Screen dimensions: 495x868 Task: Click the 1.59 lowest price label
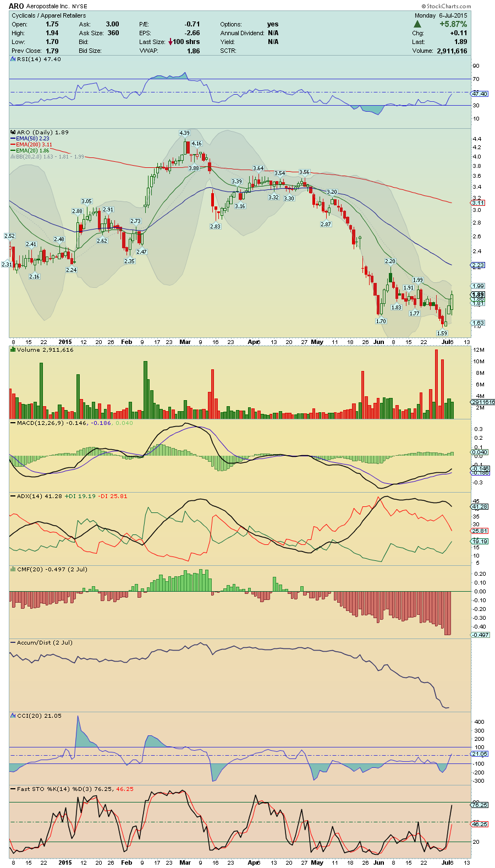[x=442, y=333]
